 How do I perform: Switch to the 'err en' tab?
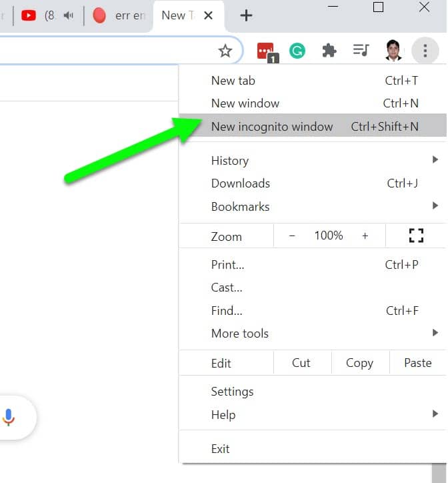[x=119, y=16]
